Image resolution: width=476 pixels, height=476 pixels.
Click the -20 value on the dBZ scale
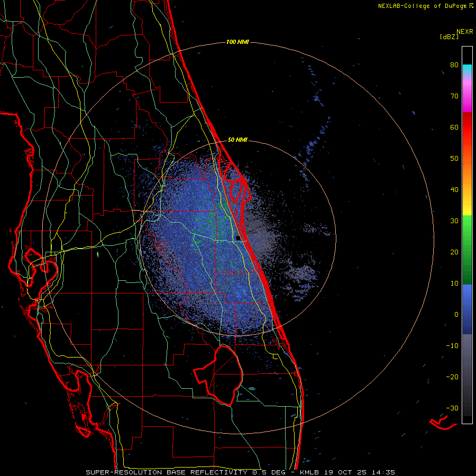click(452, 377)
